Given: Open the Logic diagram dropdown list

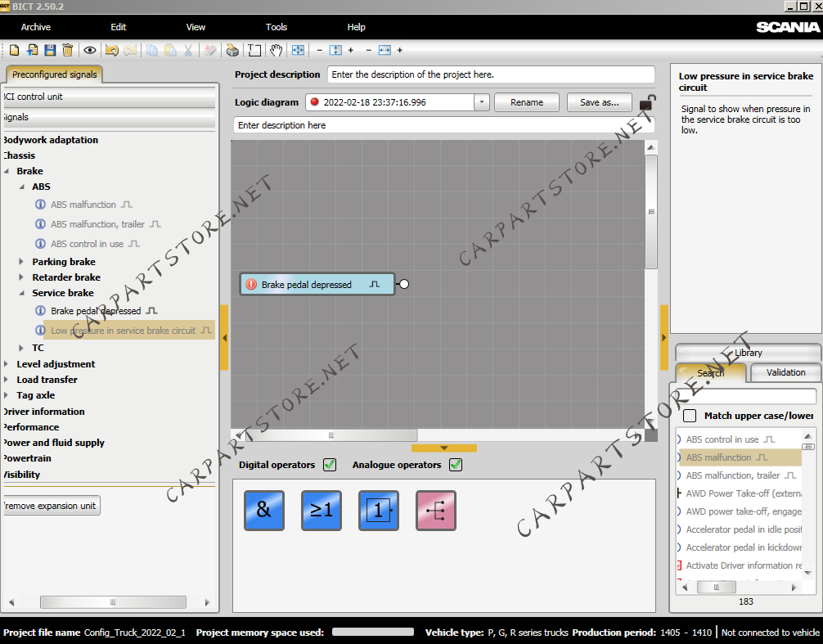Looking at the screenshot, I should click(481, 102).
